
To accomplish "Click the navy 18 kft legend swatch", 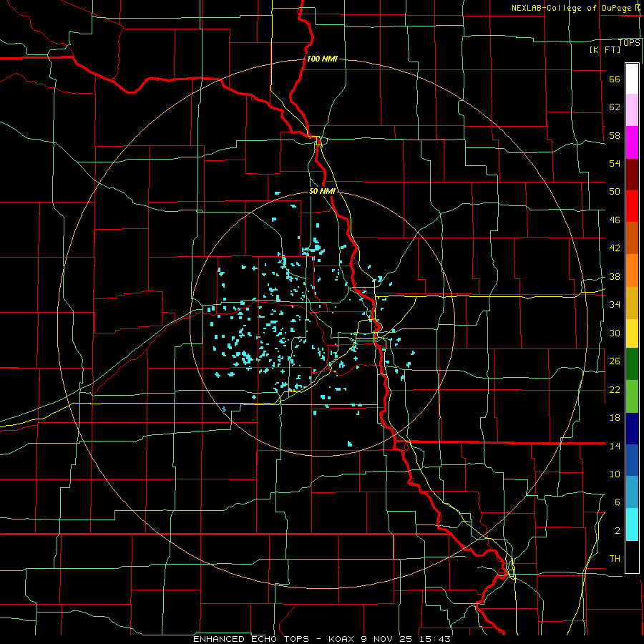I will [x=632, y=429].
